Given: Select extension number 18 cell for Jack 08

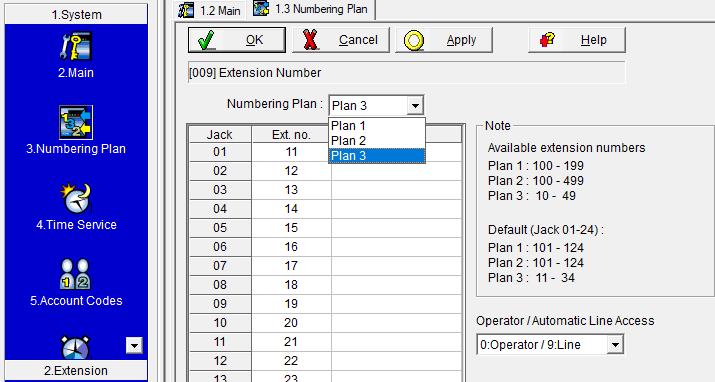Looking at the screenshot, I should pyautogui.click(x=291, y=284).
